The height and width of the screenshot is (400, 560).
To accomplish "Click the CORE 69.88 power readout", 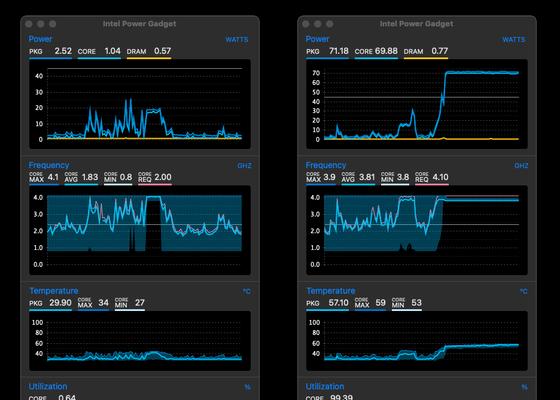I will (x=376, y=51).
